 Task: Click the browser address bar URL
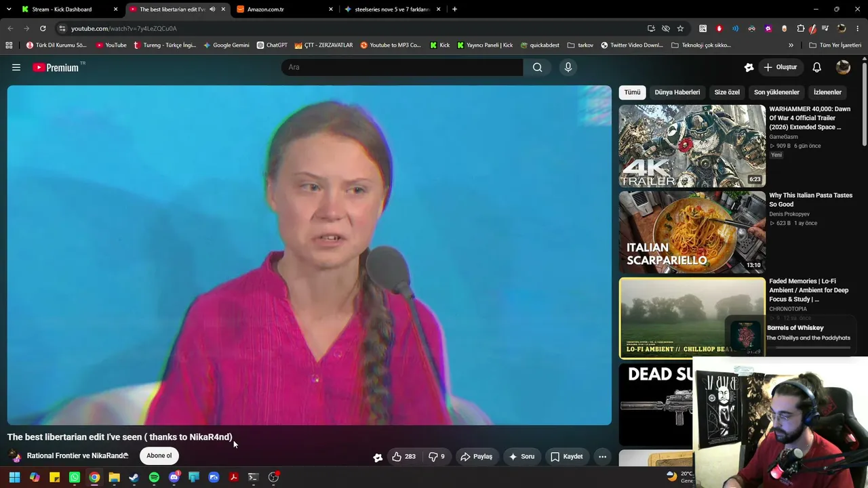tap(124, 28)
